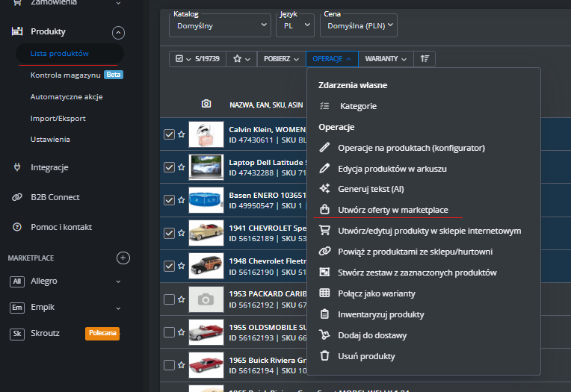Uncheck the Calvin Klein product checkbox
Viewport: 571px width, 392px height.
[x=169, y=134]
